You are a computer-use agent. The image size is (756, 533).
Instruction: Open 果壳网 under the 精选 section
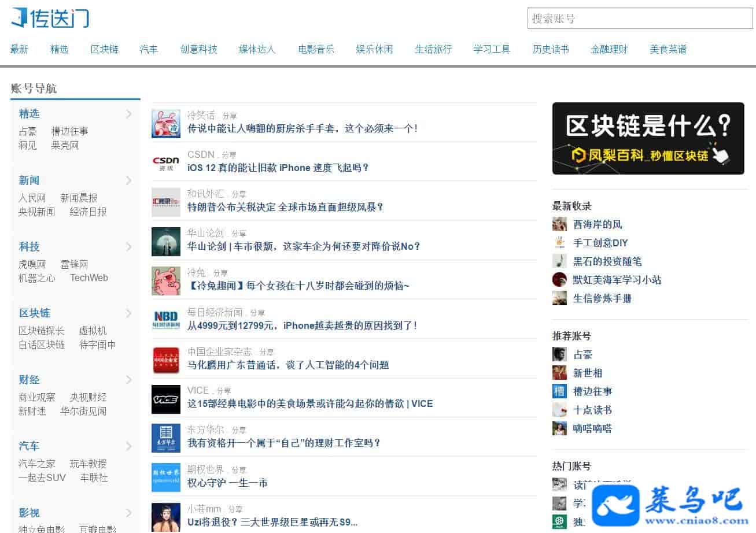pyautogui.click(x=65, y=145)
